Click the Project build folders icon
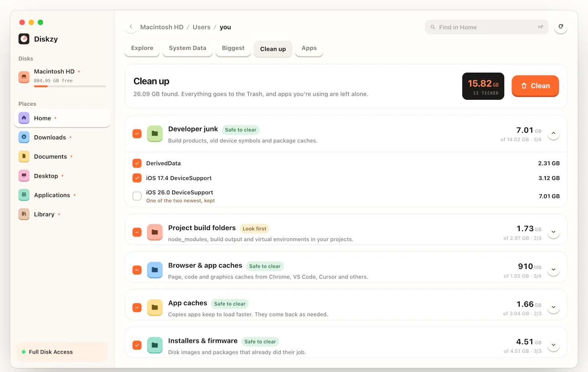Image resolution: width=588 pixels, height=372 pixels. tap(155, 232)
